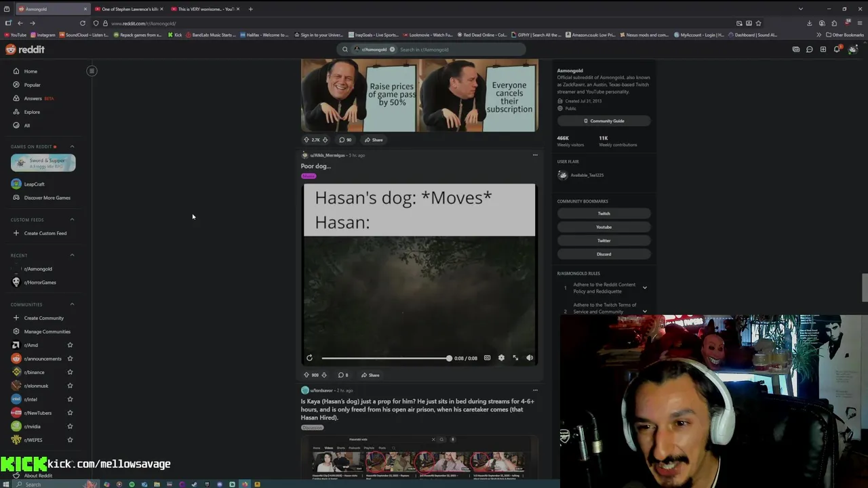The image size is (868, 488).
Task: Switch to the Stephen Lawrence browser tab
Action: tap(129, 9)
